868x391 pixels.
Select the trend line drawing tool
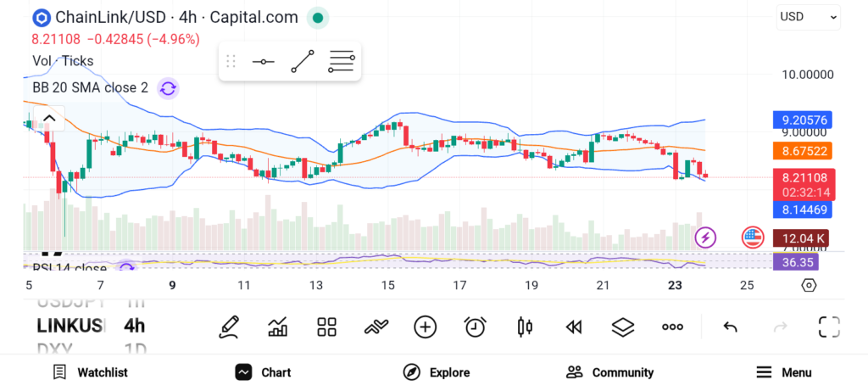pyautogui.click(x=303, y=62)
